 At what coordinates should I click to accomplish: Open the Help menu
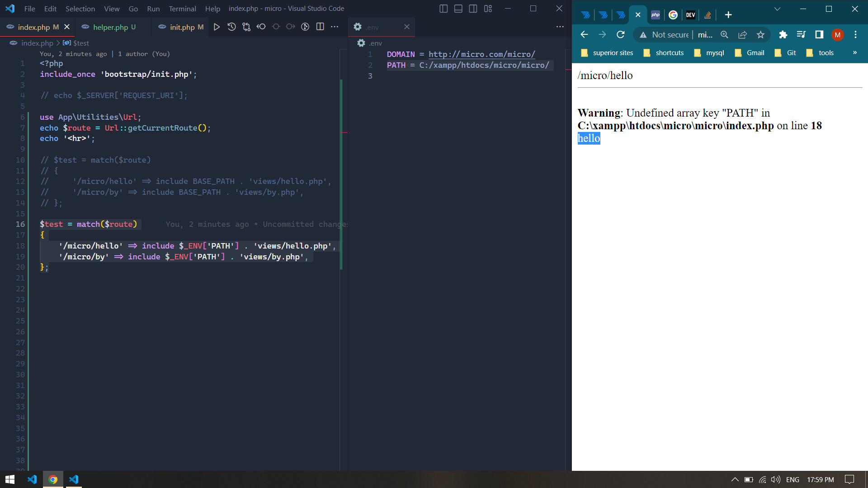[x=212, y=9]
